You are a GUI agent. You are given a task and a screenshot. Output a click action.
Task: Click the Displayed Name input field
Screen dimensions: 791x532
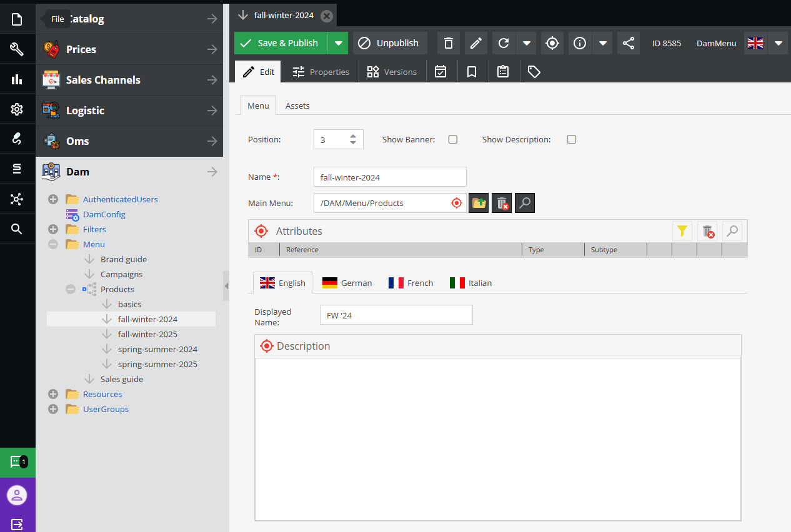tap(395, 315)
